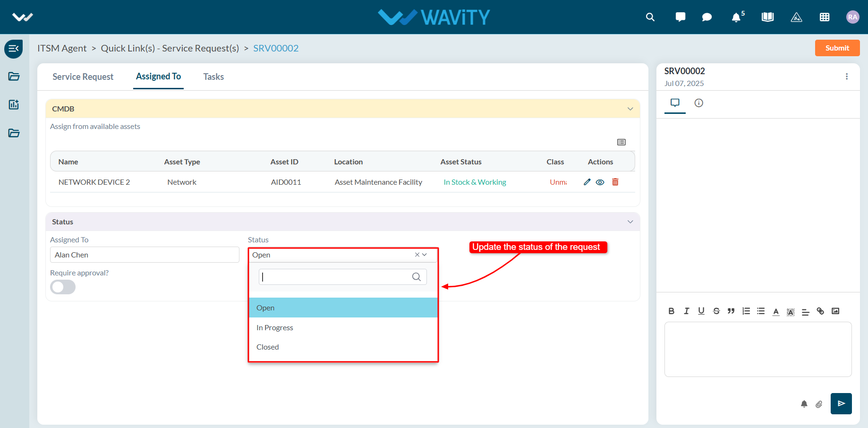Screen dimensions: 868x428
Task: Switch to the Tasks tab
Action: (x=213, y=77)
